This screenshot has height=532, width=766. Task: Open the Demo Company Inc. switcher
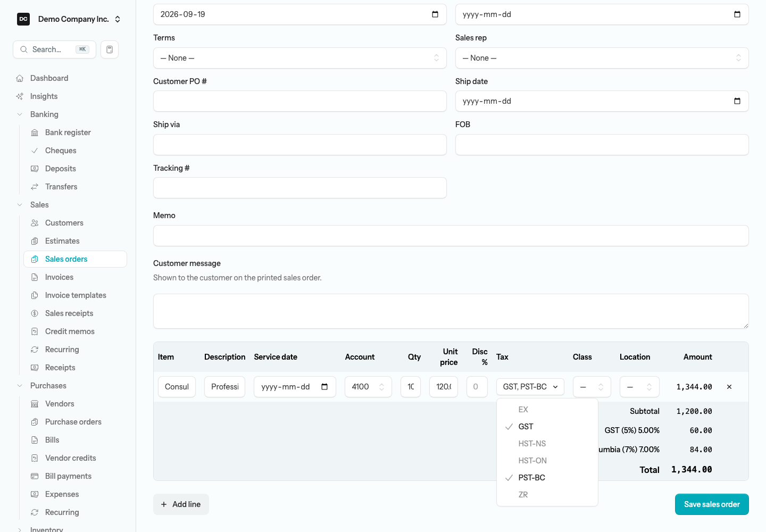click(x=69, y=19)
